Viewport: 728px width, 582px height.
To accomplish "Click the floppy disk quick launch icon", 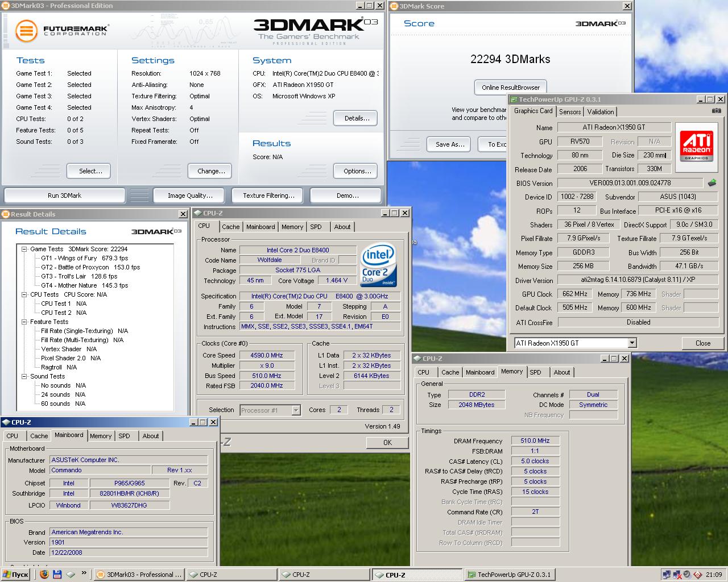I will click(57, 575).
